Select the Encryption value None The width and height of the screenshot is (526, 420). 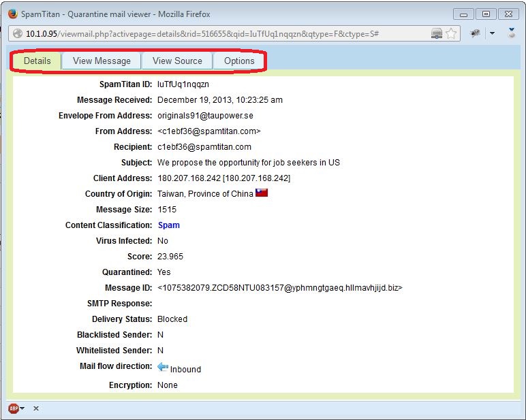[168, 385]
